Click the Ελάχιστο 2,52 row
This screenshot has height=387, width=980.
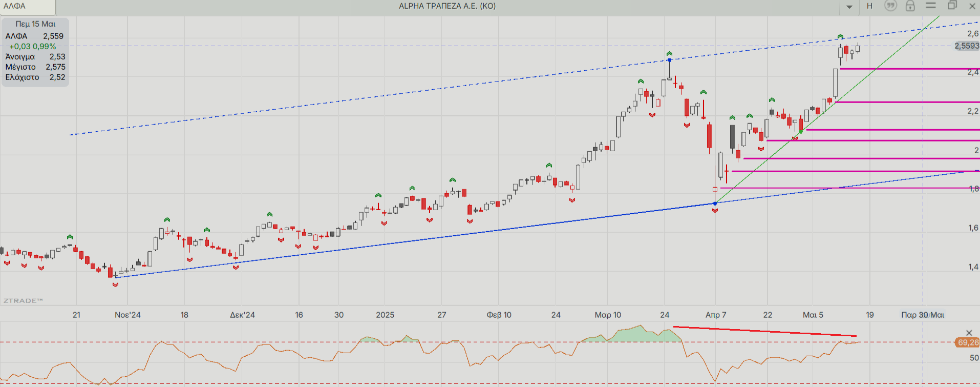pos(35,77)
